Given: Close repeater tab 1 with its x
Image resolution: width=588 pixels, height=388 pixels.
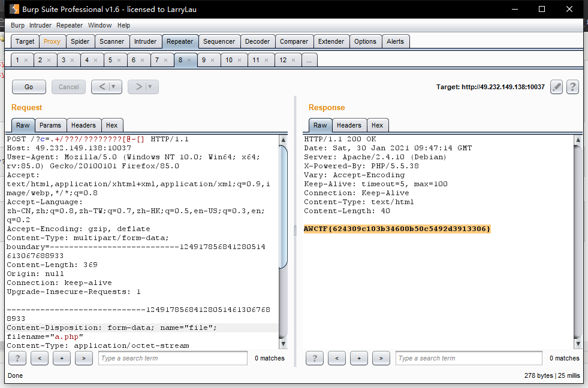Looking at the screenshot, I should [x=26, y=60].
